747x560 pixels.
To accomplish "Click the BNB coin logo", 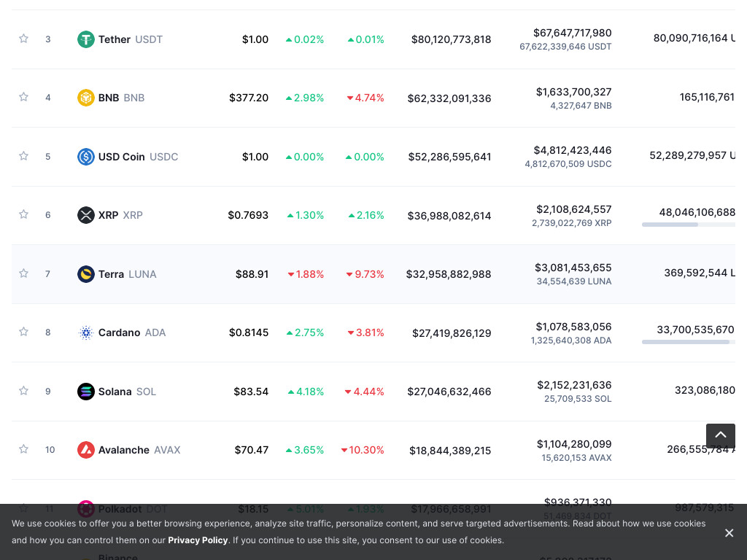I will 86,98.
